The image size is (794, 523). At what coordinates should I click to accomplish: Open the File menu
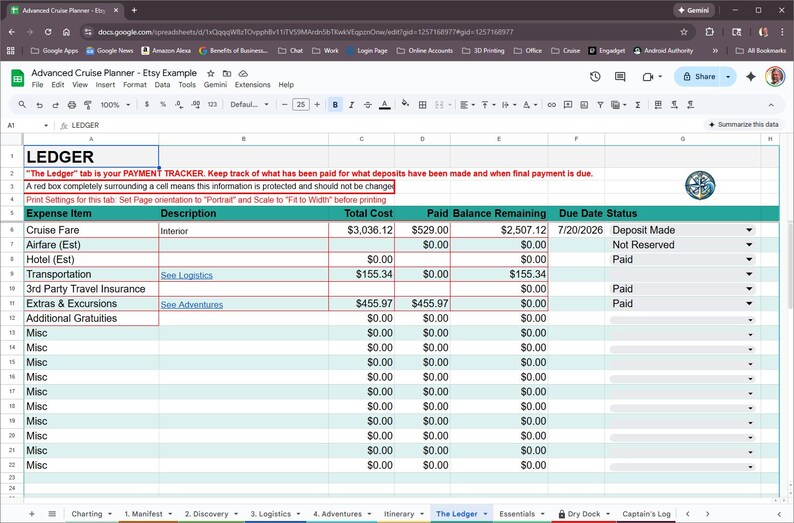[37, 85]
